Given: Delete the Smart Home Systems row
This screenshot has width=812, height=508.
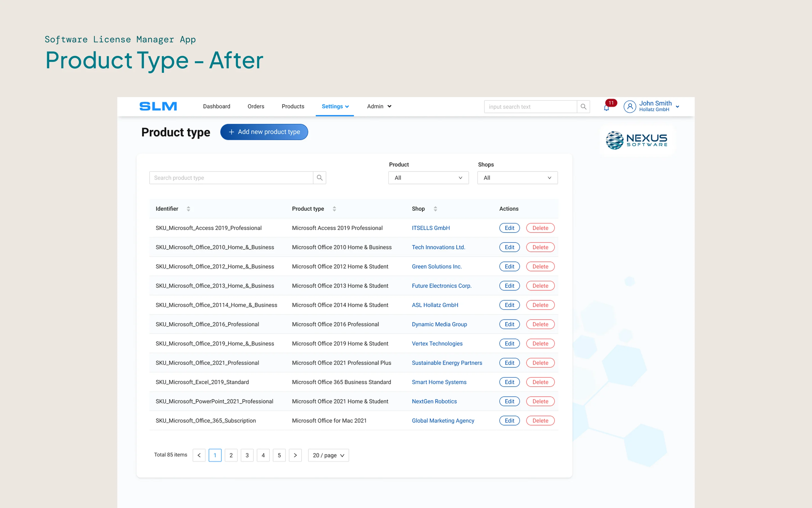Looking at the screenshot, I should (x=540, y=382).
